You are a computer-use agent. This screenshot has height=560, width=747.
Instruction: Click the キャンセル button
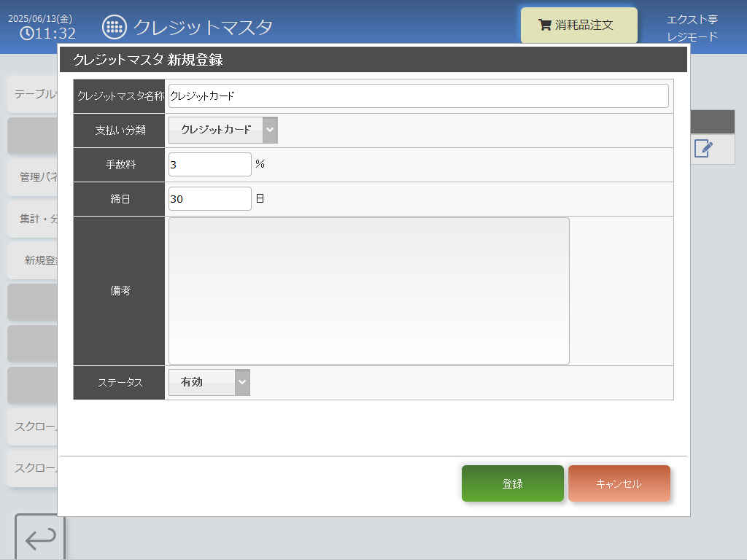(x=619, y=483)
